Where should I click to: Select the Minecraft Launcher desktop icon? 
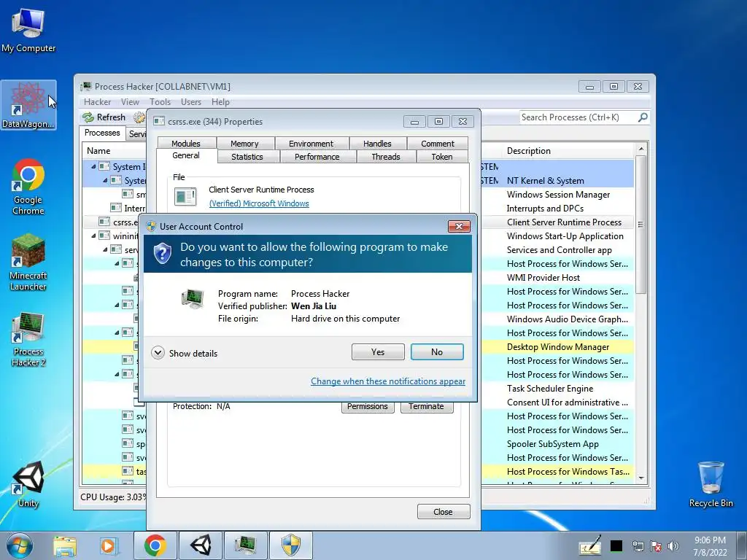28,262
